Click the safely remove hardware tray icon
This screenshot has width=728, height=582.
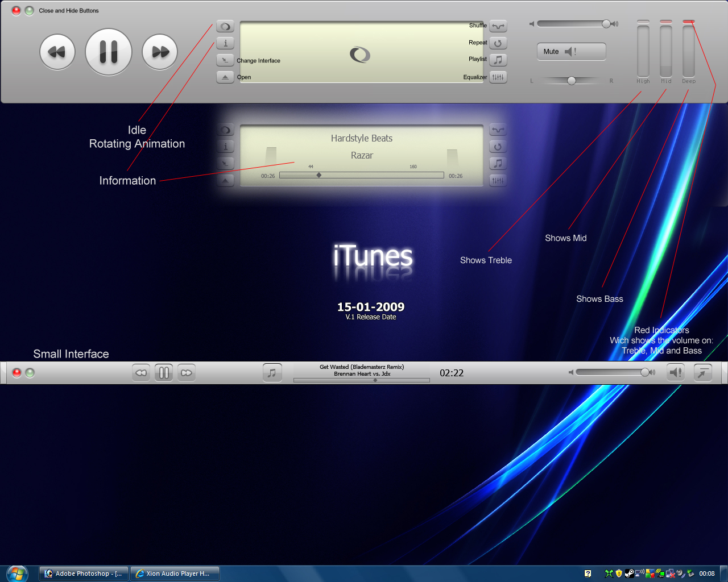pos(690,573)
